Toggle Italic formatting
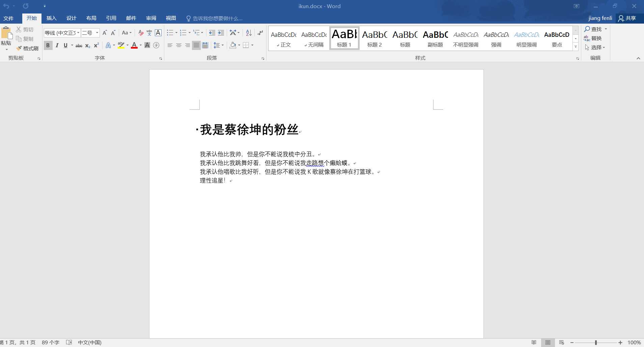 pos(57,45)
